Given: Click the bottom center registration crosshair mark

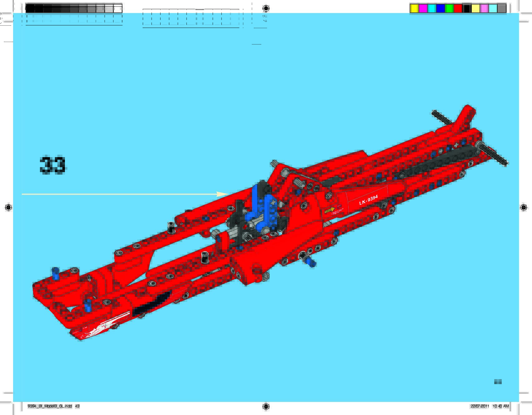Looking at the screenshot, I should tap(266, 406).
